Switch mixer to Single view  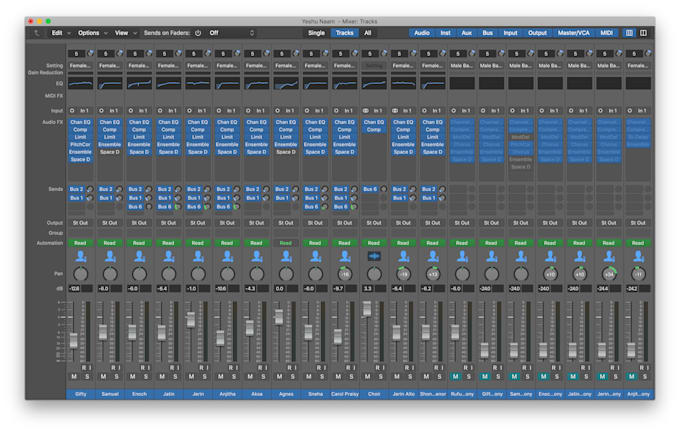(x=316, y=33)
